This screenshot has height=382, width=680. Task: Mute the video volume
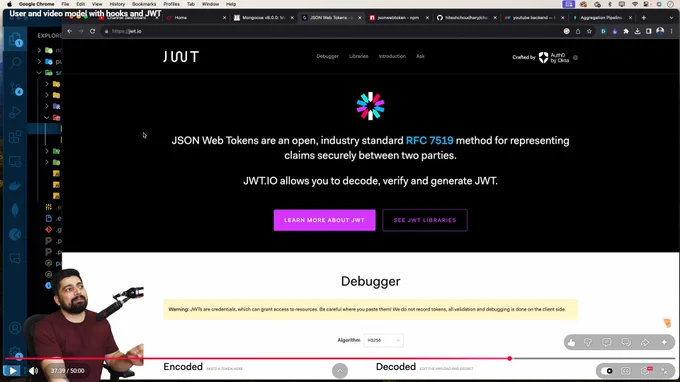[33, 371]
